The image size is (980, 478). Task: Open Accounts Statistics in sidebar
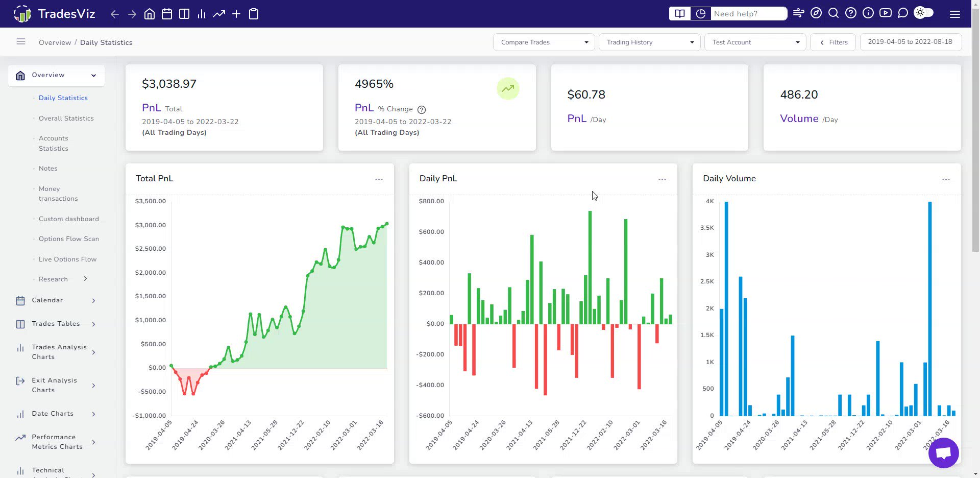(54, 144)
